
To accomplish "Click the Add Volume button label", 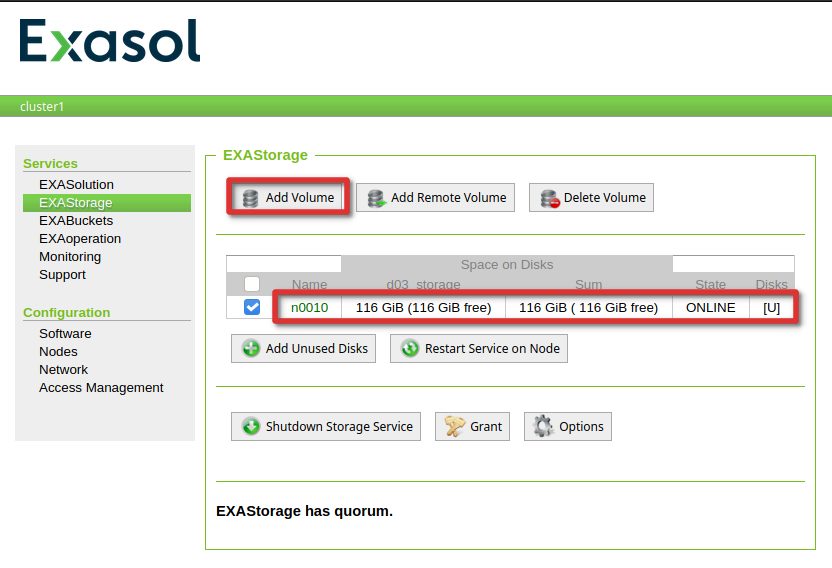I will point(300,197).
